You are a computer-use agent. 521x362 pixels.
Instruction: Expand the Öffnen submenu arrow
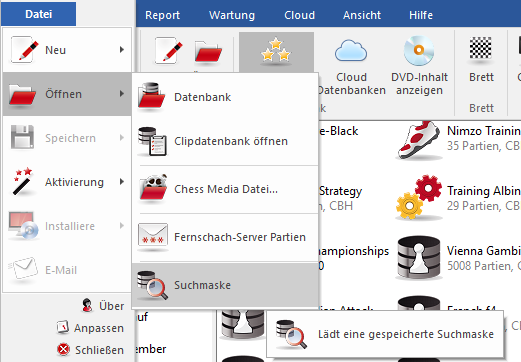122,94
